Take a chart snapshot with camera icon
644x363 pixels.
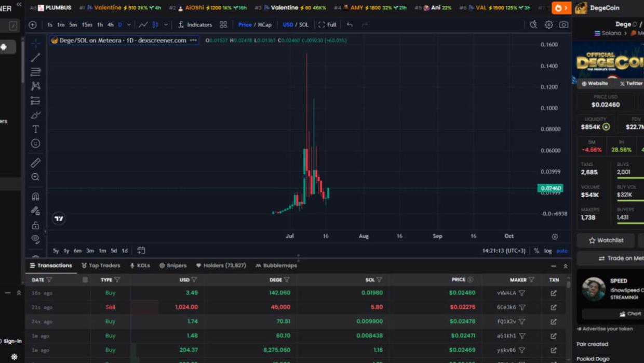(563, 24)
